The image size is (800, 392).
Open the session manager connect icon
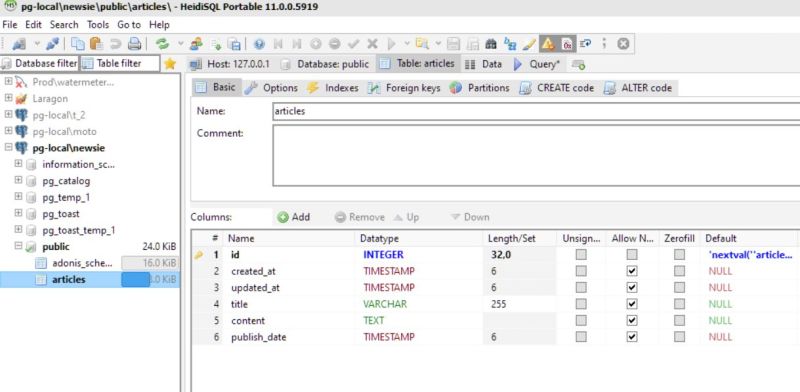click(x=19, y=44)
